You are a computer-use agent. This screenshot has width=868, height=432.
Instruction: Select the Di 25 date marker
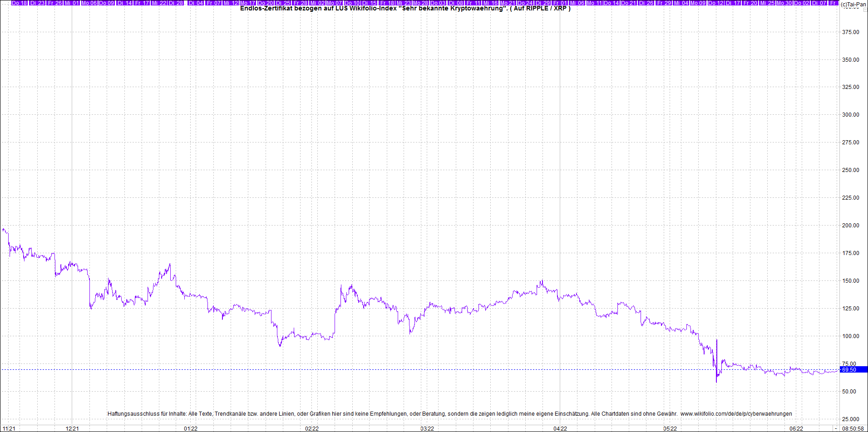pos(283,3)
